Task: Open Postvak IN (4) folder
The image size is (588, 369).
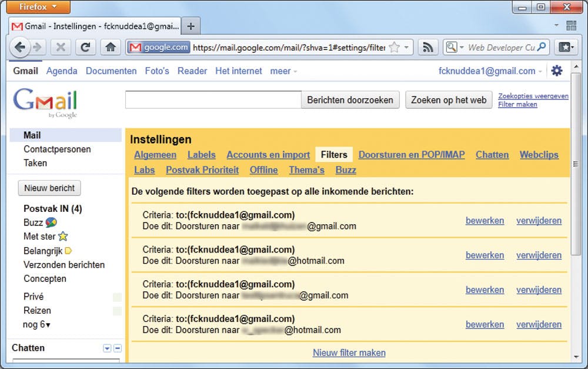Action: tap(52, 209)
